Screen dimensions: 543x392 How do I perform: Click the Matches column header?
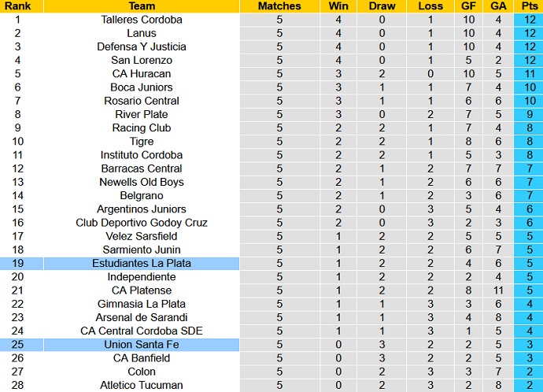tap(279, 6)
